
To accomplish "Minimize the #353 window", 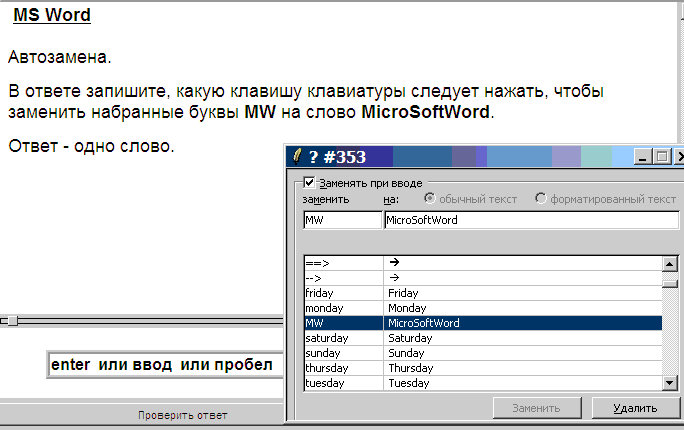I will 642,156.
